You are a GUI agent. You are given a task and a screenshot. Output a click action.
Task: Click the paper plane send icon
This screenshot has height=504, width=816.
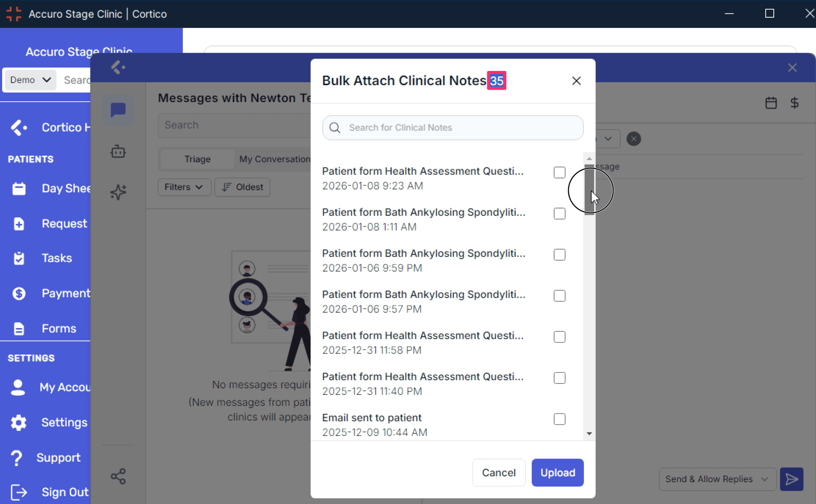[791, 479]
